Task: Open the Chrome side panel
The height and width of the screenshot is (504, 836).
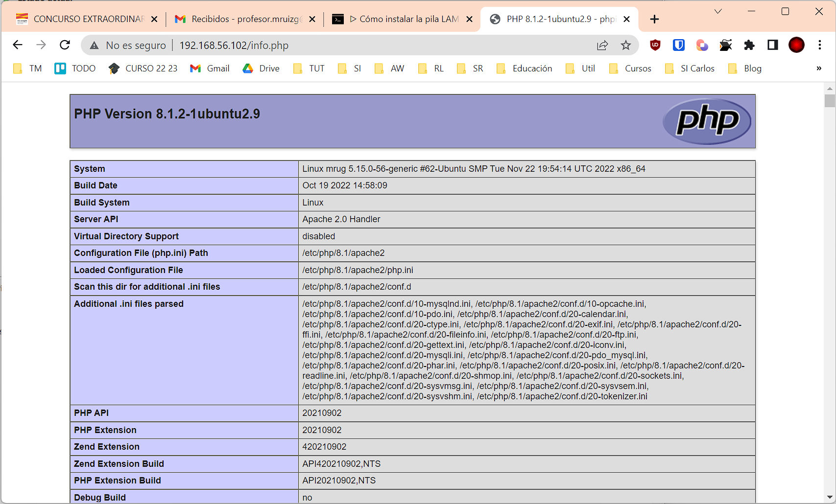Action: click(x=772, y=45)
